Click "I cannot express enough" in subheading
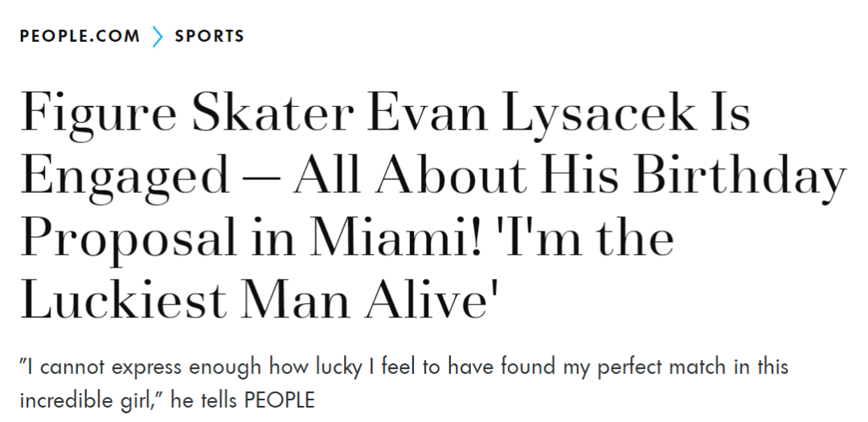The width and height of the screenshot is (868, 422). (x=141, y=367)
